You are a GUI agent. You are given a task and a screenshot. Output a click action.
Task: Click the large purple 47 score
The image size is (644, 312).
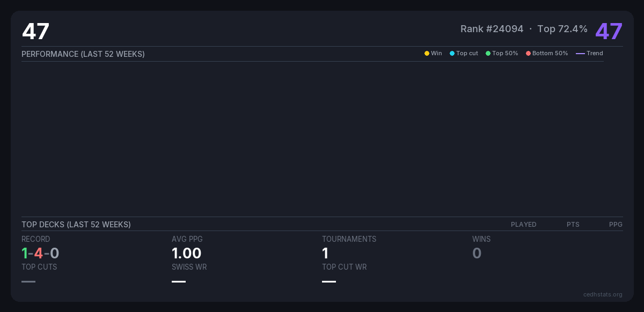(609, 32)
